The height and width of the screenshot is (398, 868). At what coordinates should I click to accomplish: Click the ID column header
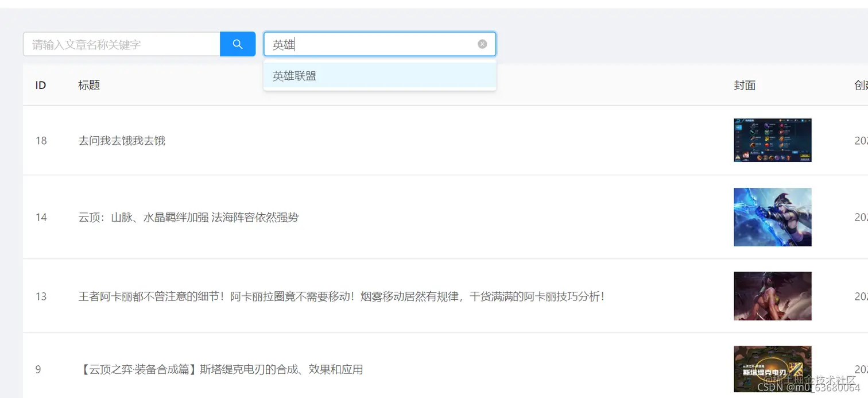[x=40, y=85]
